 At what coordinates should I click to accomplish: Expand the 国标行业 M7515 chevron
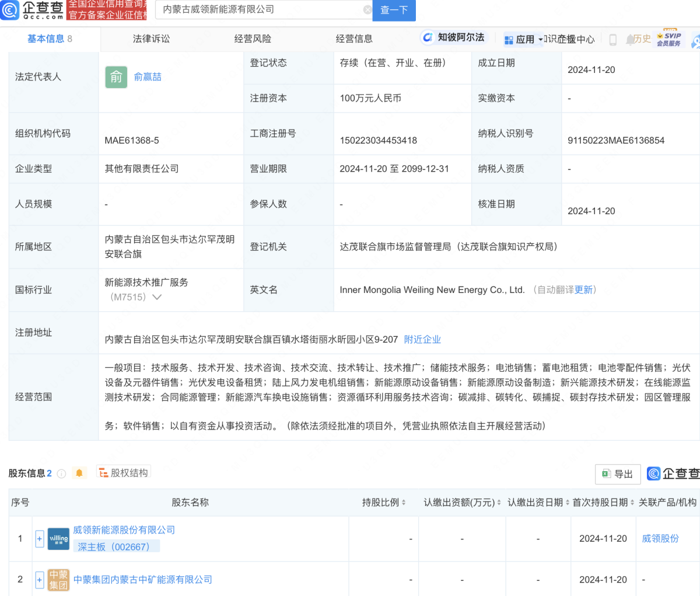click(x=156, y=297)
